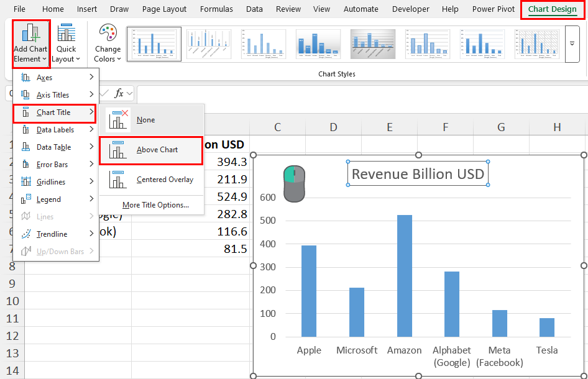
Task: Open the Help tab
Action: click(450, 9)
